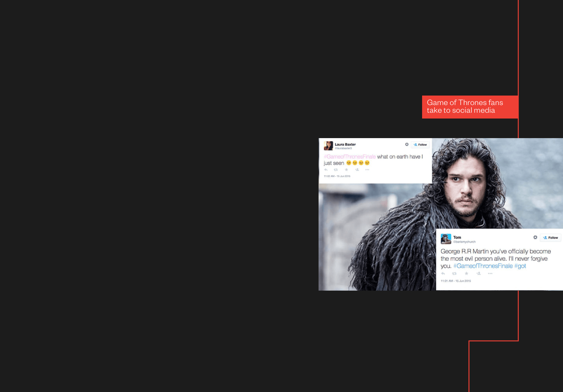563x392 pixels.
Task: Open the more options dots on Laura Baxter's tweet
Action: [367, 170]
